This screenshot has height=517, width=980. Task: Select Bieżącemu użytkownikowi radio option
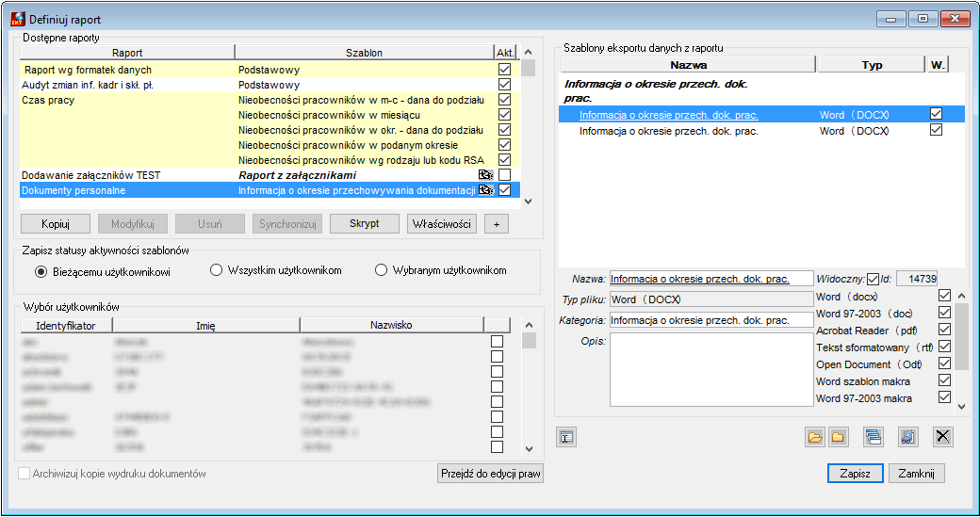point(41,271)
